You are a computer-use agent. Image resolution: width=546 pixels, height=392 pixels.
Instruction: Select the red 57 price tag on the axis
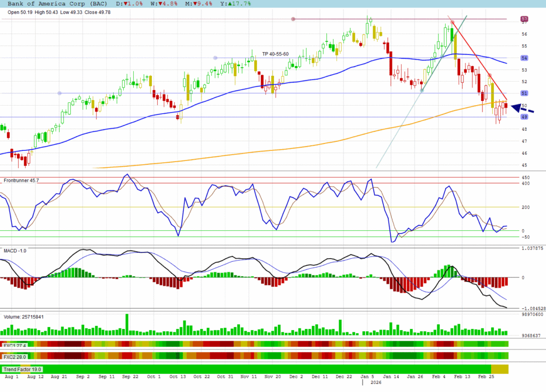(525, 19)
